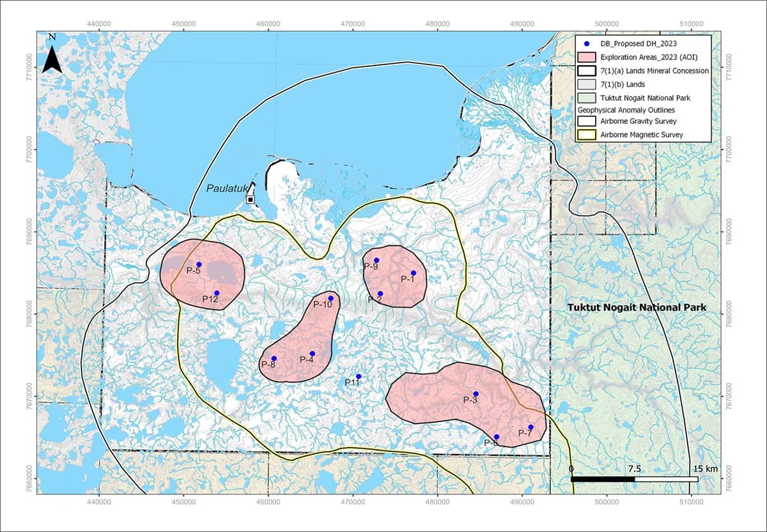Click the Paulatuk settlement square marker
Image resolution: width=767 pixels, height=532 pixels.
251,199
